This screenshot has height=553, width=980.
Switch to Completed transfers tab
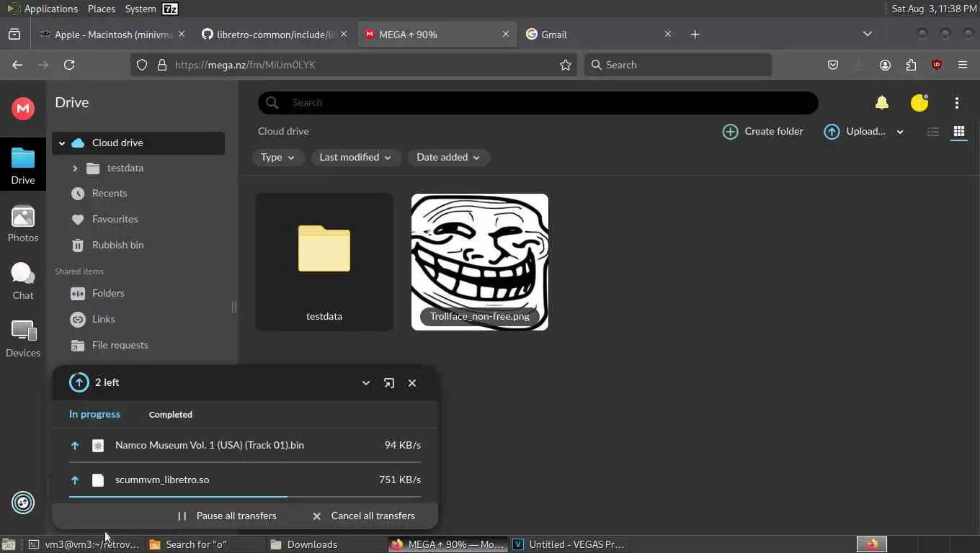(x=171, y=414)
